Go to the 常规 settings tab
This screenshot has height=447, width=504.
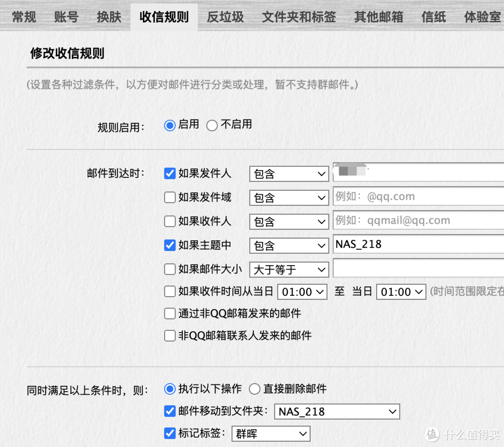pyautogui.click(x=24, y=17)
